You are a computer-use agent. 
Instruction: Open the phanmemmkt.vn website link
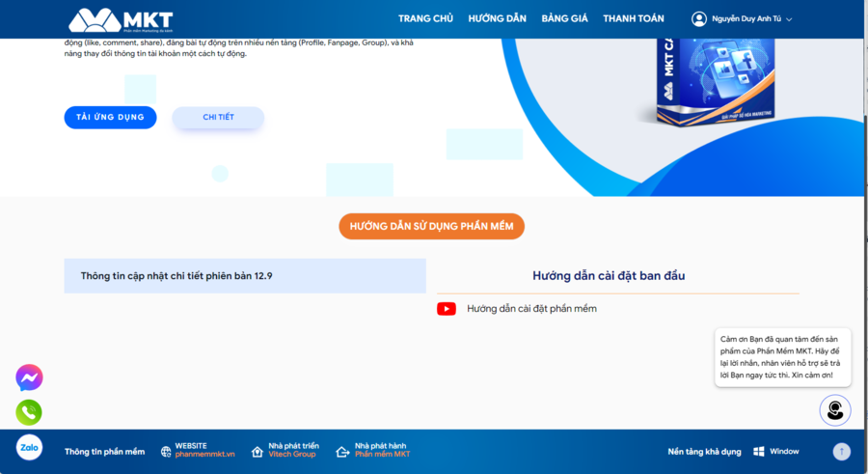[x=204, y=455]
